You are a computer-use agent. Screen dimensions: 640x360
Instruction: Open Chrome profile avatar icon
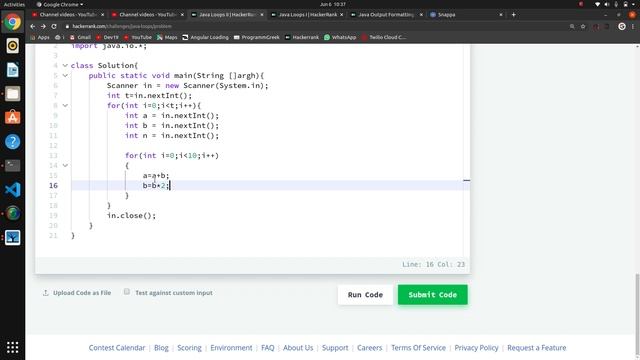point(622,26)
